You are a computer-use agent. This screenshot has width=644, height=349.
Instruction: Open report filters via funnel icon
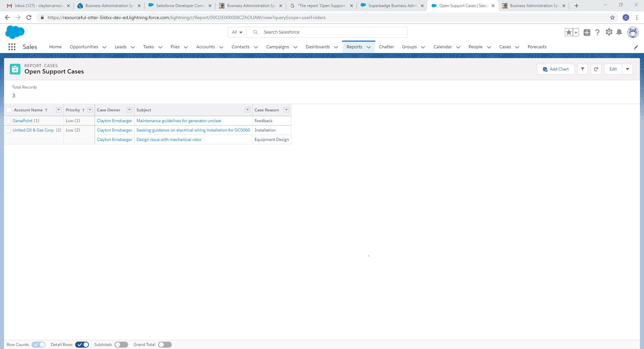[x=582, y=69]
